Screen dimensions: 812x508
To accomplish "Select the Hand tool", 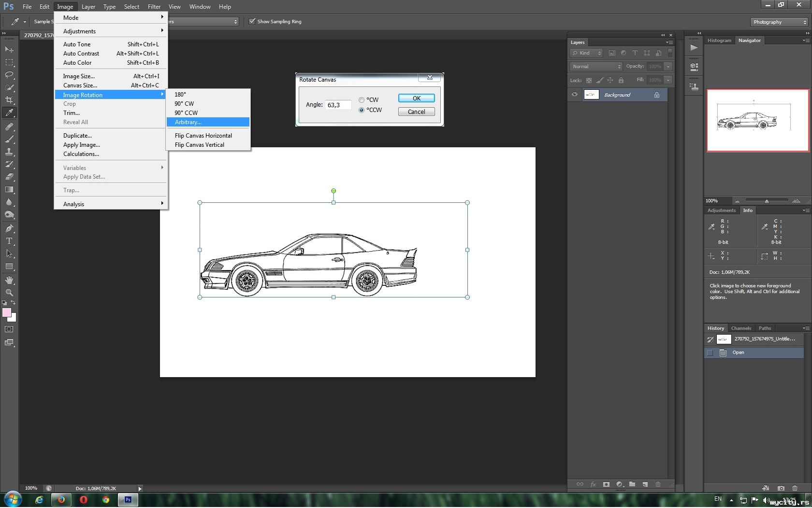I will click(x=9, y=280).
